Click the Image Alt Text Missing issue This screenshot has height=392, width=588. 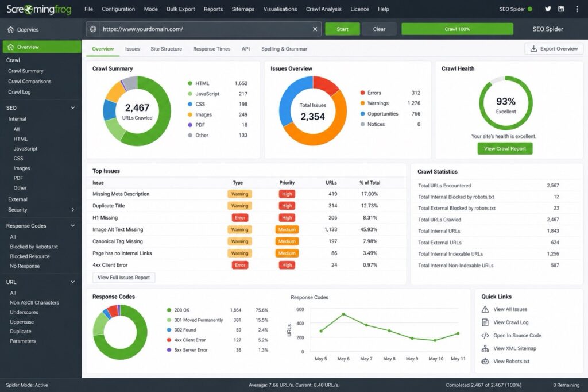click(118, 229)
